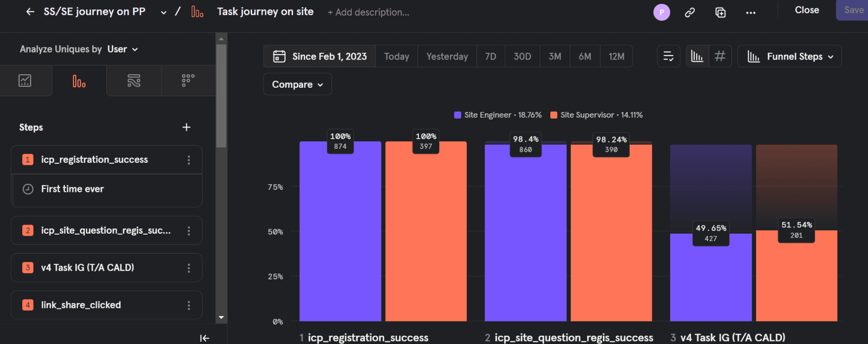
Task: Open the Since Feb 1, 2023 date picker
Action: [319, 56]
